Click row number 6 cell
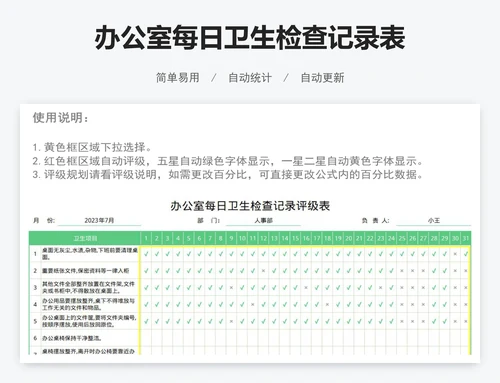The image size is (500, 383). [x=35, y=338]
